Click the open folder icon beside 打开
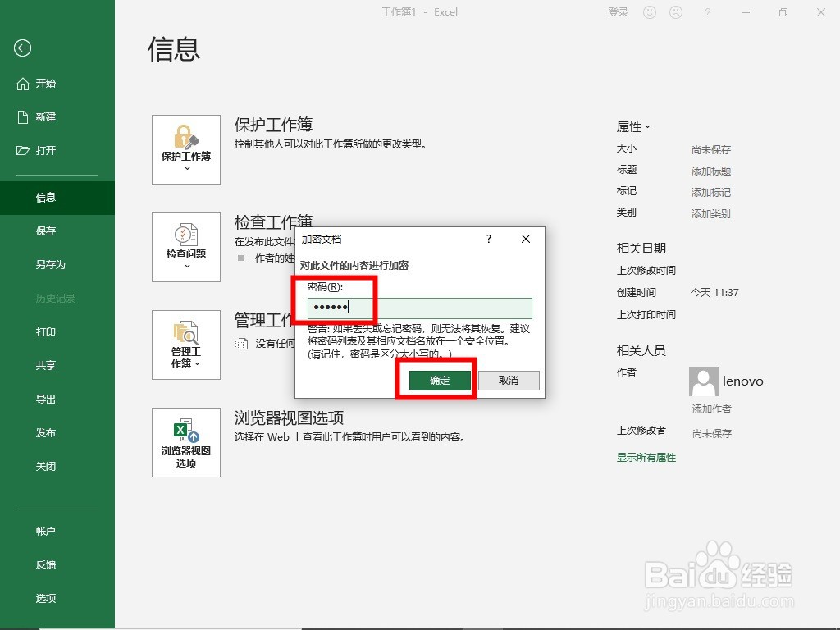The height and width of the screenshot is (630, 840). (x=22, y=151)
